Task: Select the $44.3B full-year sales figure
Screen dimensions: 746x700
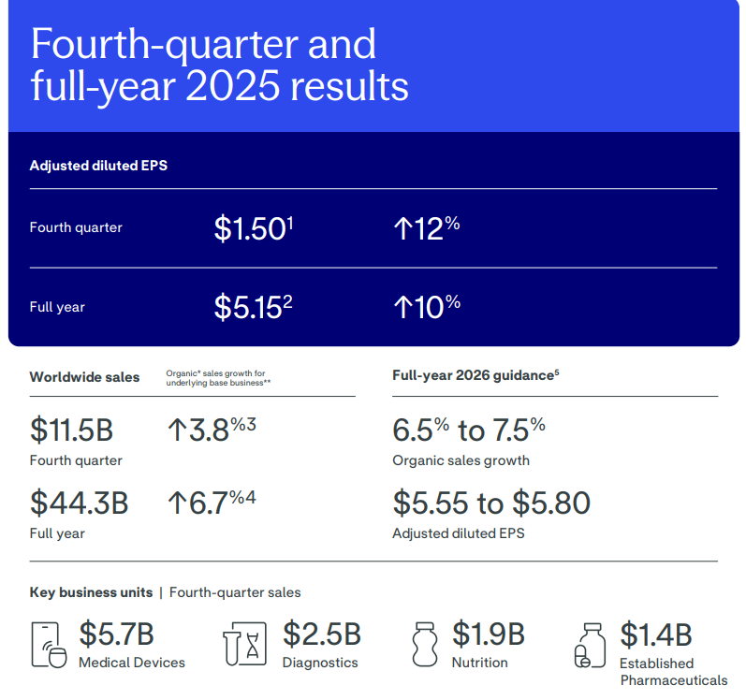Action: tap(79, 503)
